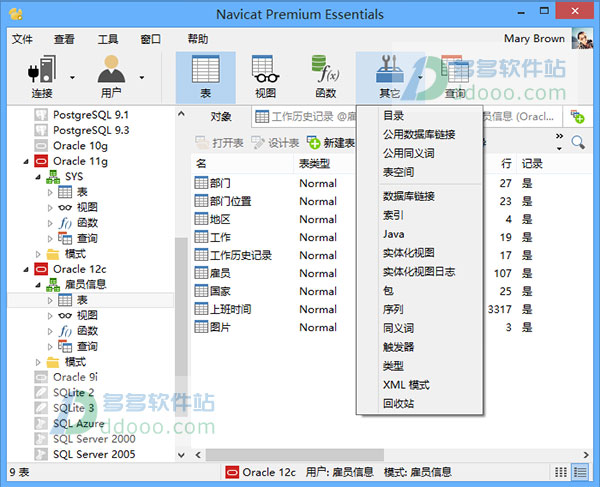The image size is (600, 487).
Task: Collapse the Oracle 11g tree node
Action: 26,161
